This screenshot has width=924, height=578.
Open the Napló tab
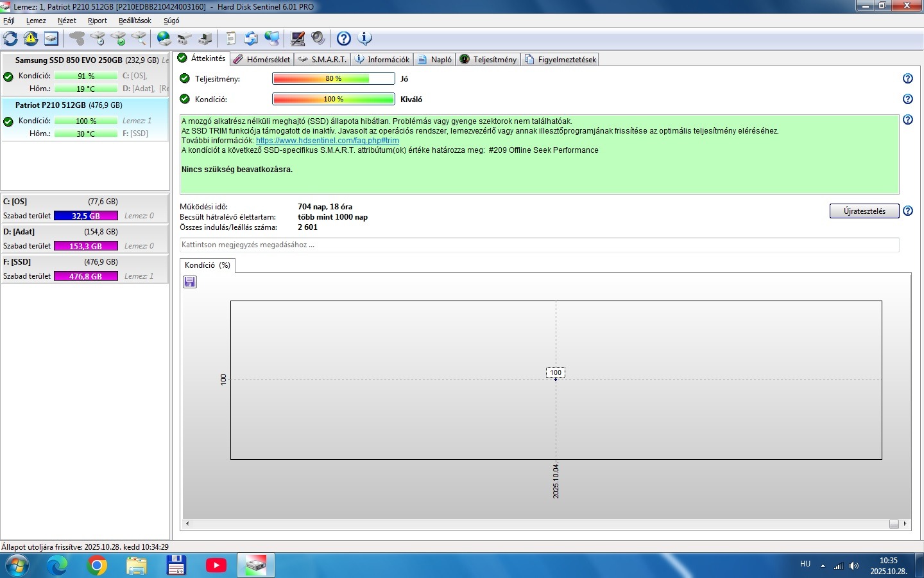(x=434, y=59)
